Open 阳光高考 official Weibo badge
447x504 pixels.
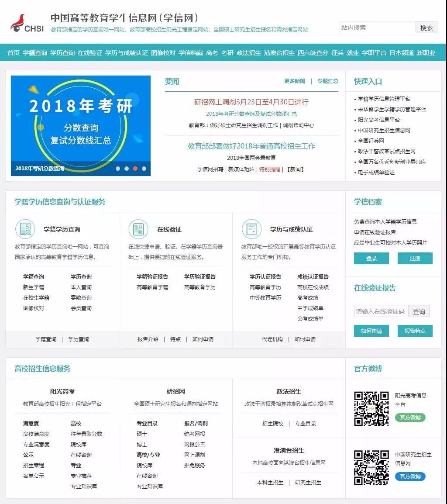(x=410, y=418)
